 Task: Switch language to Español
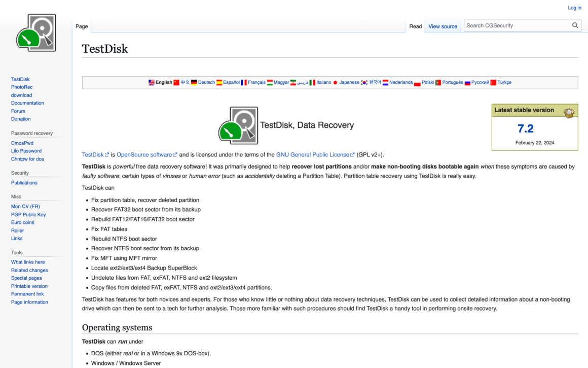tap(231, 83)
